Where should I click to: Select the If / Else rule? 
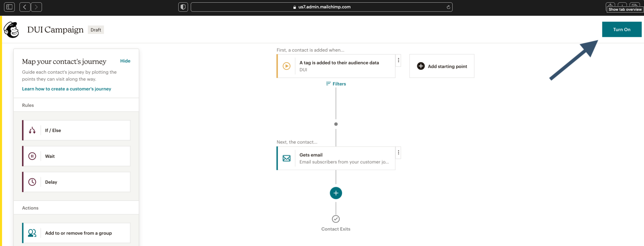pos(76,130)
